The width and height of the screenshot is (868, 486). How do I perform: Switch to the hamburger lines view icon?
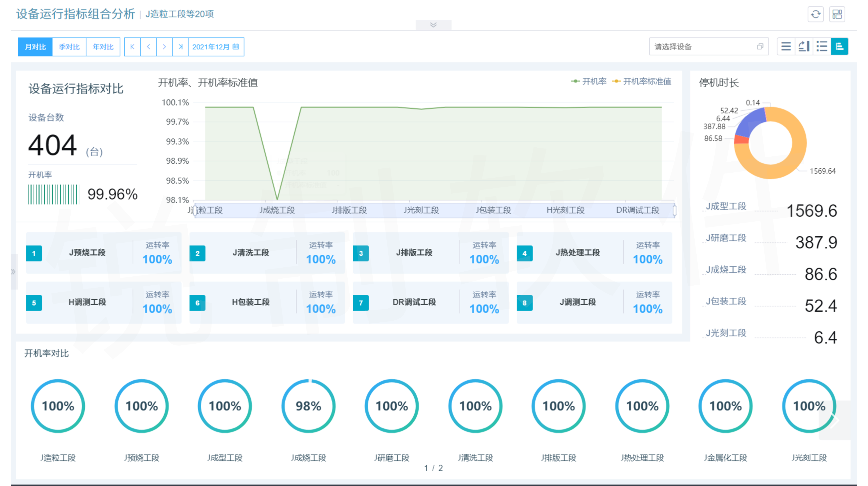tap(786, 46)
